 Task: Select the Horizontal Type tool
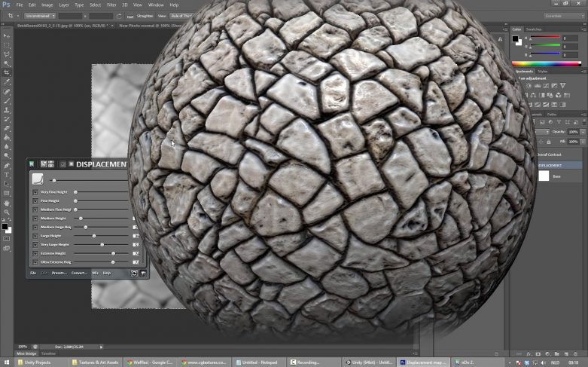[7, 175]
